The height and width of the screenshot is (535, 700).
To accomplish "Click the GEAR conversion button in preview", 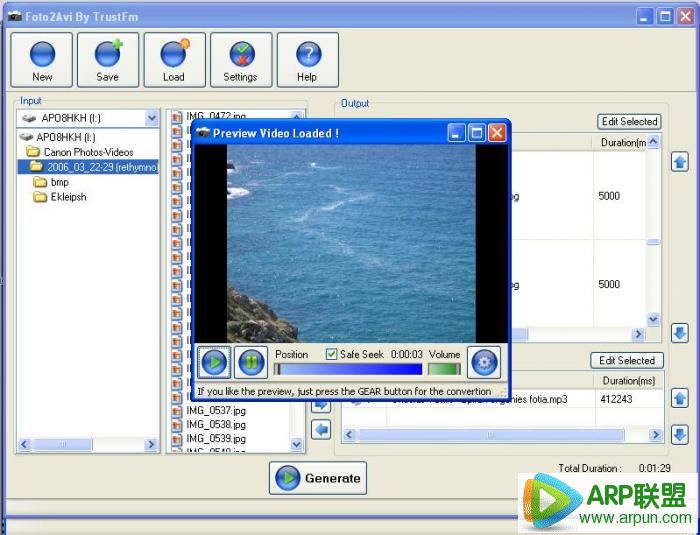I will point(484,362).
